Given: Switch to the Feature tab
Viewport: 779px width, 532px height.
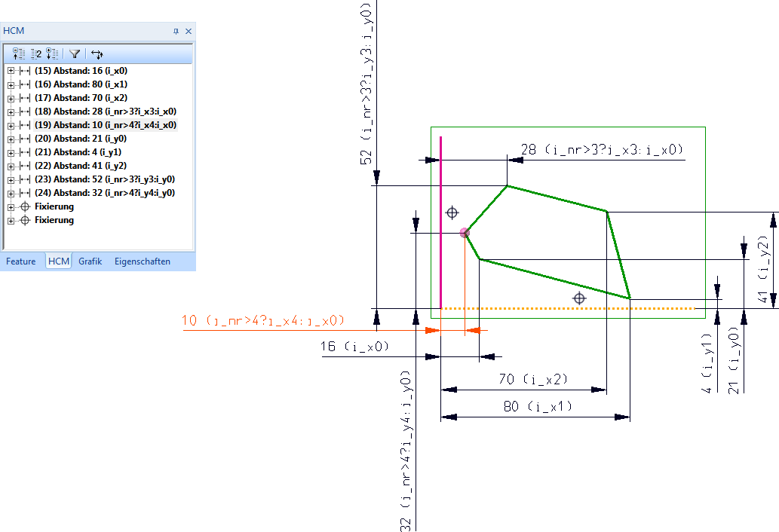Looking at the screenshot, I should (x=21, y=261).
